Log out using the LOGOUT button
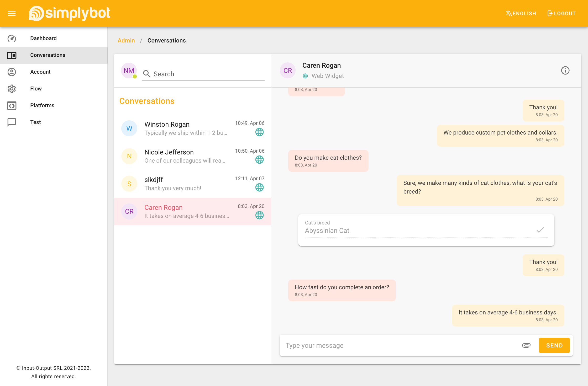Viewport: 588px width, 386px height. click(x=561, y=13)
